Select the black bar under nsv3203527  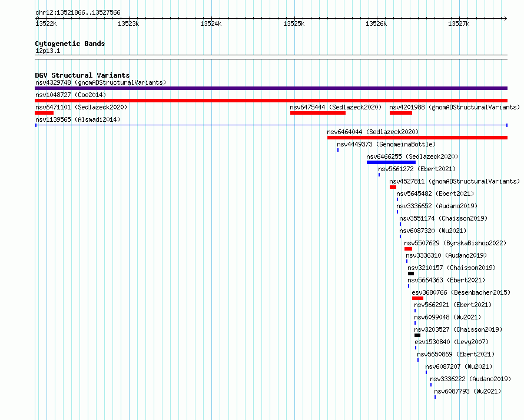[x=417, y=335]
